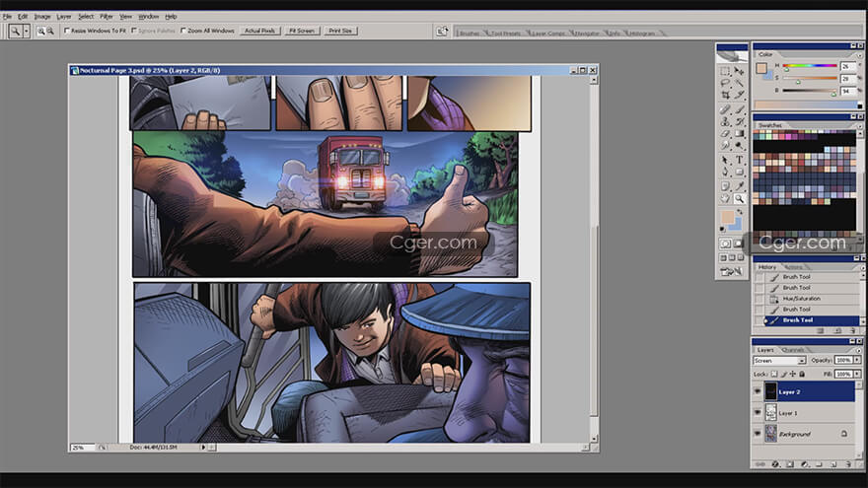Image resolution: width=868 pixels, height=488 pixels.
Task: Create new adjustment layer icon
Action: coord(805,464)
